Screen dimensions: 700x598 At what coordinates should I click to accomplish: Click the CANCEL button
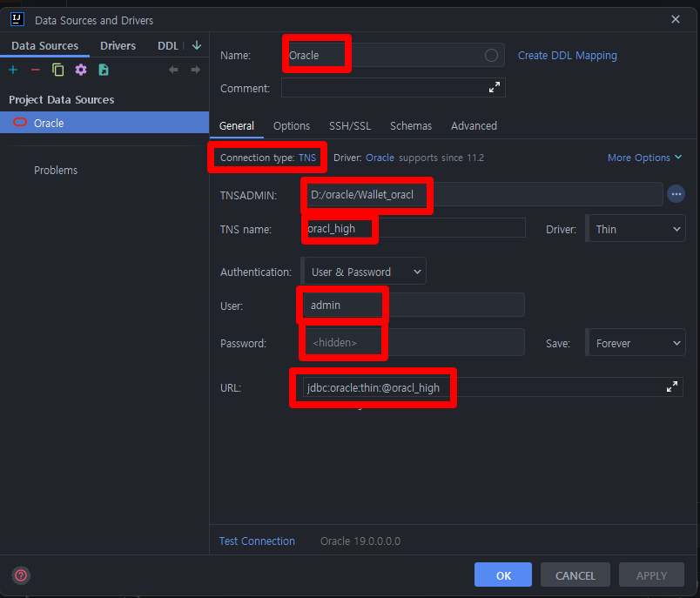(x=575, y=574)
